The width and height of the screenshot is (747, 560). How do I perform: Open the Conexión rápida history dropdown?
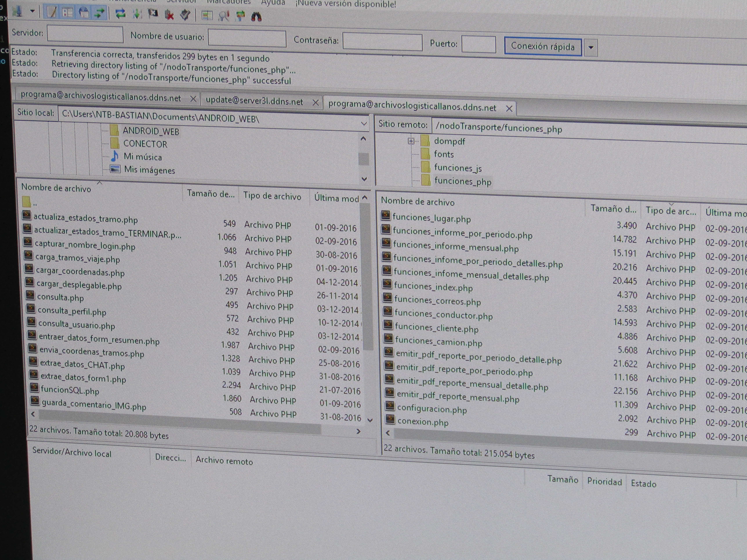click(591, 48)
